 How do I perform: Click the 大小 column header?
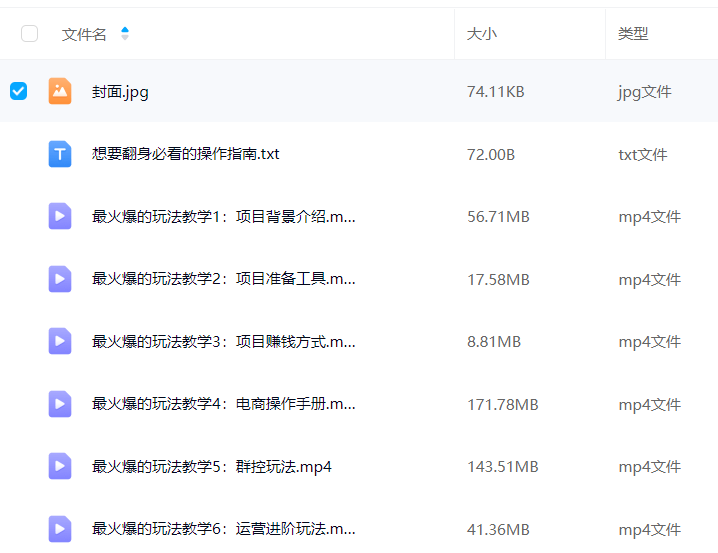(482, 34)
